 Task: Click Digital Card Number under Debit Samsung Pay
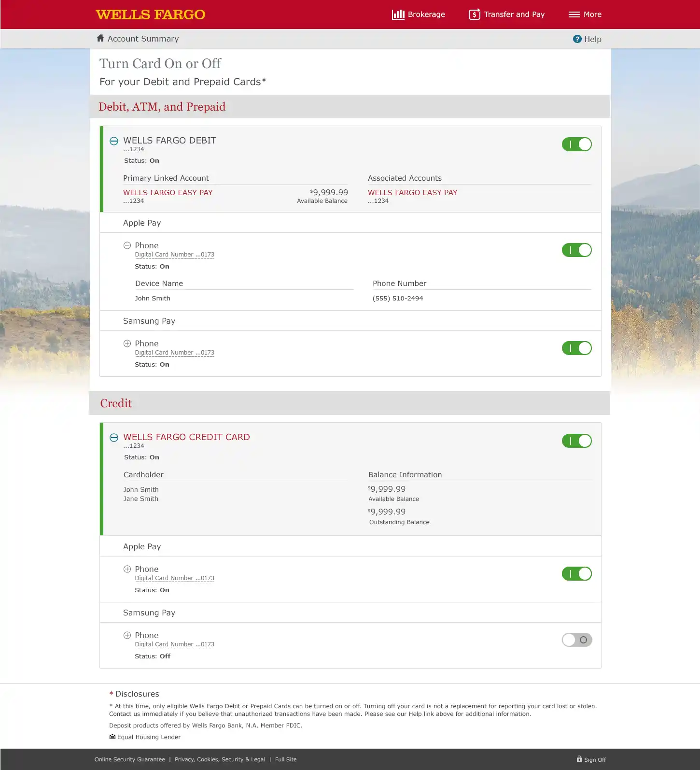(x=174, y=353)
